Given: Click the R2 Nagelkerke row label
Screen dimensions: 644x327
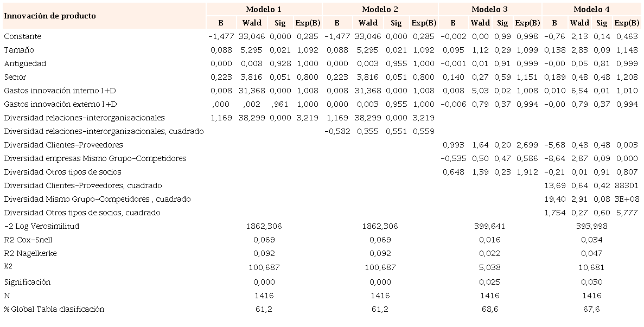Looking at the screenshot, I should 30,253.
